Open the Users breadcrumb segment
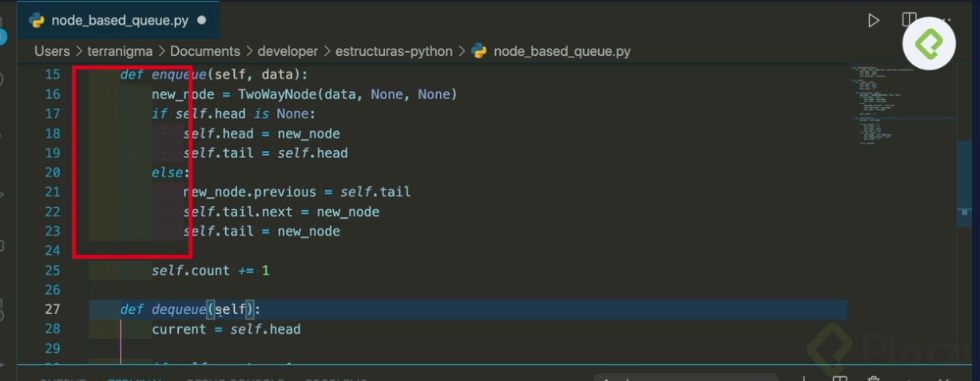980x381 pixels. 52,51
